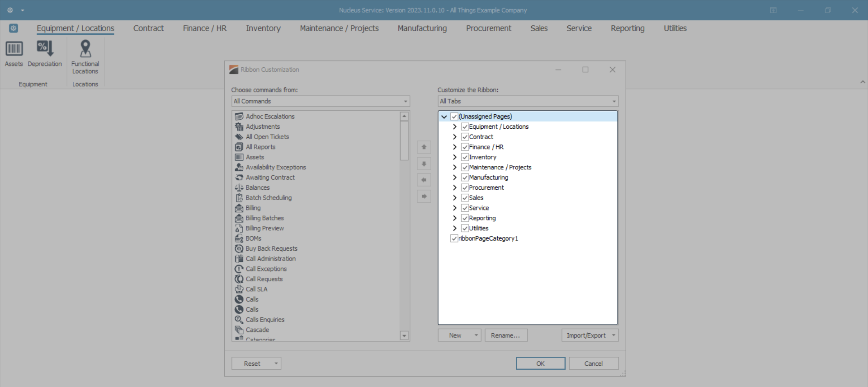Viewport: 868px width, 387px height.
Task: Click the Rename... button
Action: tap(506, 336)
